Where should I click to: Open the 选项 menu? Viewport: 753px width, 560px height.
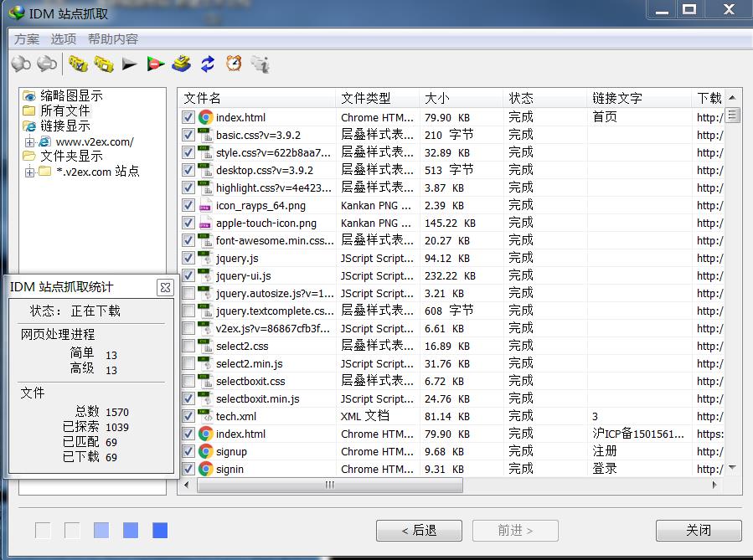(x=64, y=39)
